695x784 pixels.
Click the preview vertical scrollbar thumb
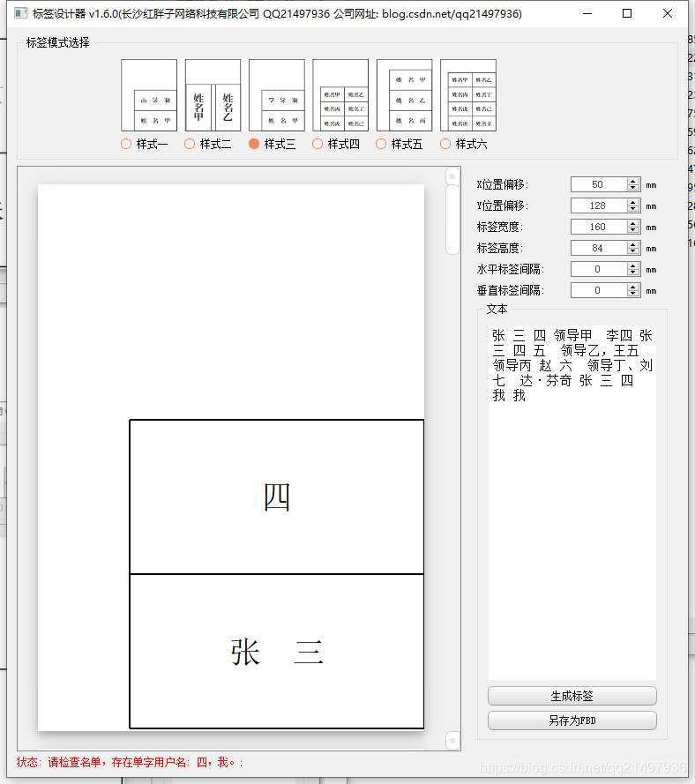[x=452, y=220]
